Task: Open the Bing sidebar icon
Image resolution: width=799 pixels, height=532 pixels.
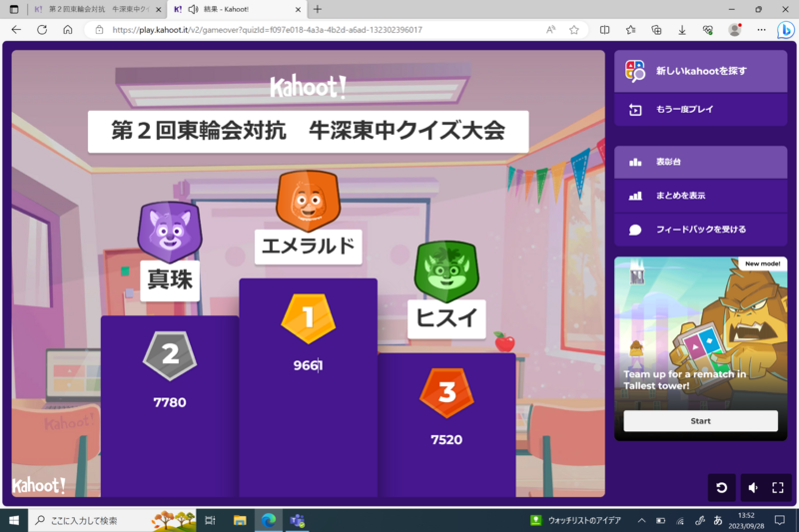Action: coord(785,30)
